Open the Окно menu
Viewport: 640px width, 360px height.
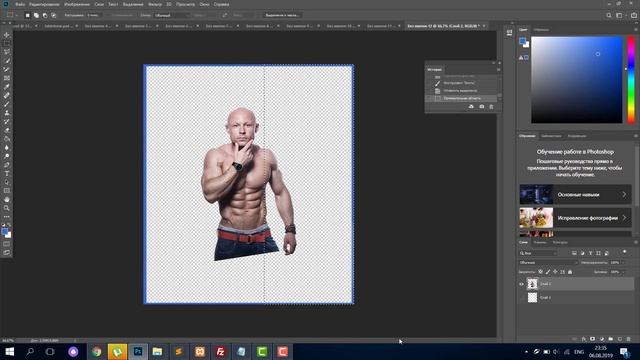pos(204,4)
